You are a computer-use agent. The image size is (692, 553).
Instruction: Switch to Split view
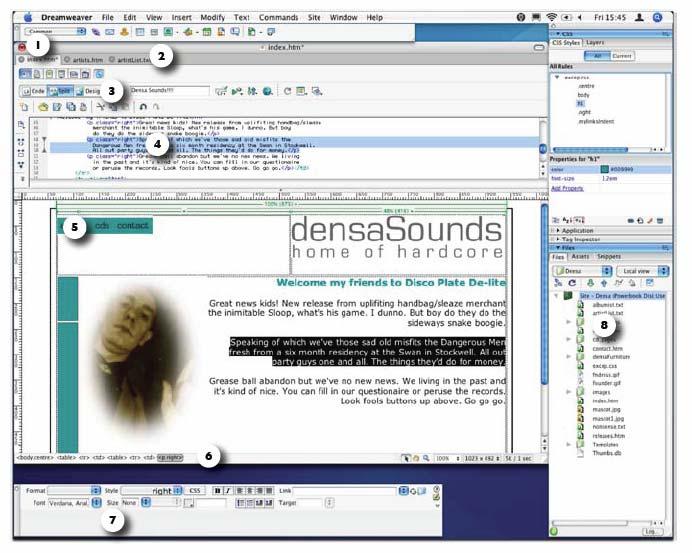pyautogui.click(x=60, y=91)
